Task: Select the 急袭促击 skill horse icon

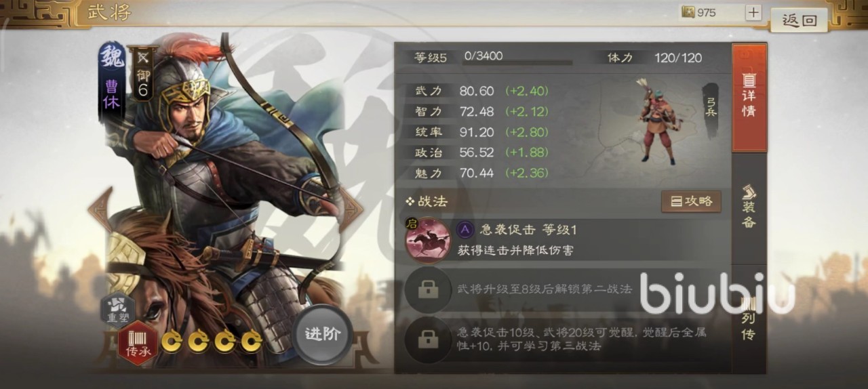Action: click(427, 239)
